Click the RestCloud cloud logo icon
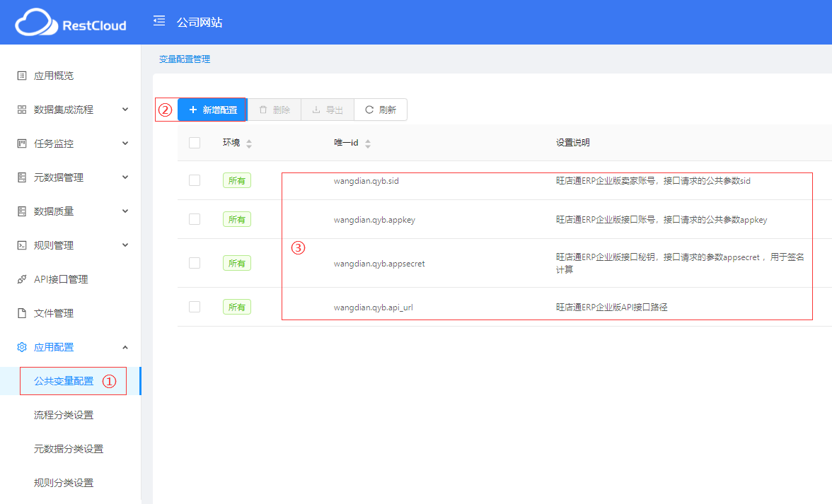832x504 pixels. [x=36, y=23]
